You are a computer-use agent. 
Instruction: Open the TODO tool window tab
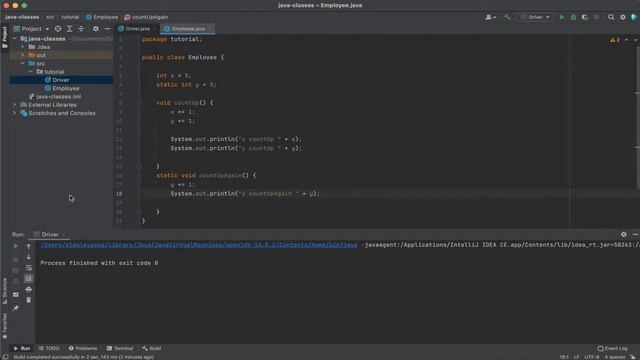(x=49, y=348)
